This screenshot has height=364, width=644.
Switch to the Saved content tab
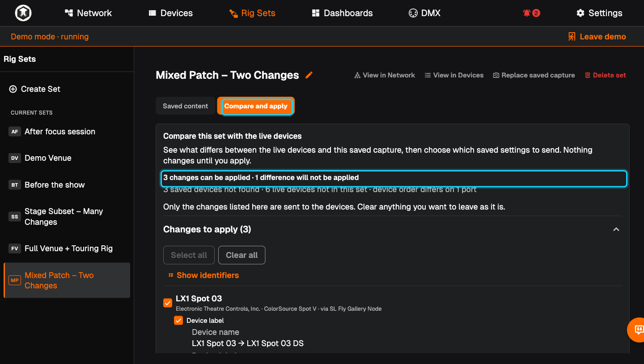[186, 106]
